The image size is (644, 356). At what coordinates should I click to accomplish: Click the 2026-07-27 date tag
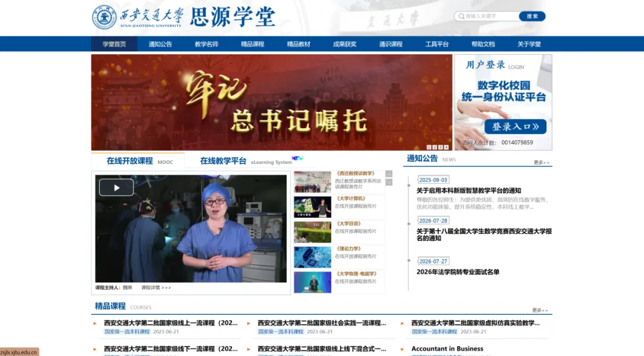pos(433,261)
